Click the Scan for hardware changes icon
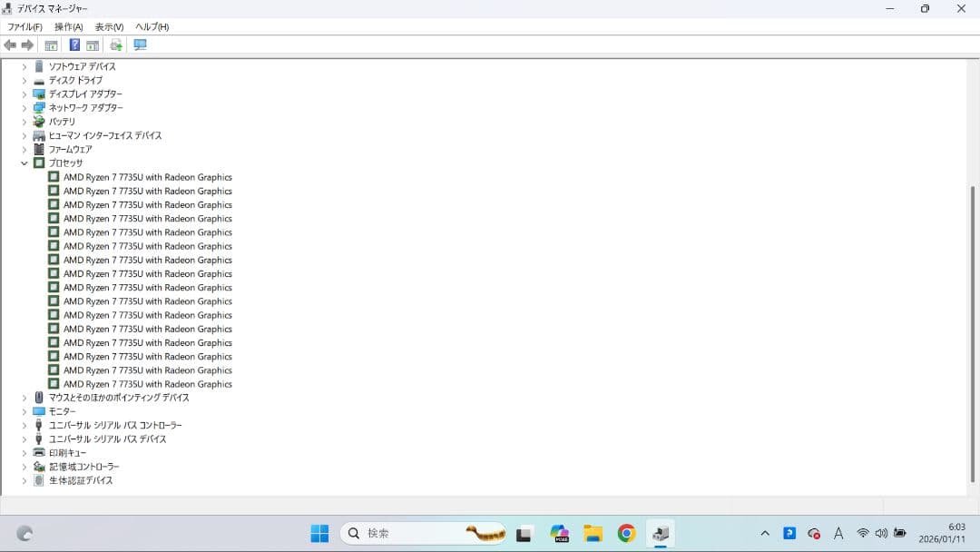The height and width of the screenshot is (552, 980). (140, 45)
